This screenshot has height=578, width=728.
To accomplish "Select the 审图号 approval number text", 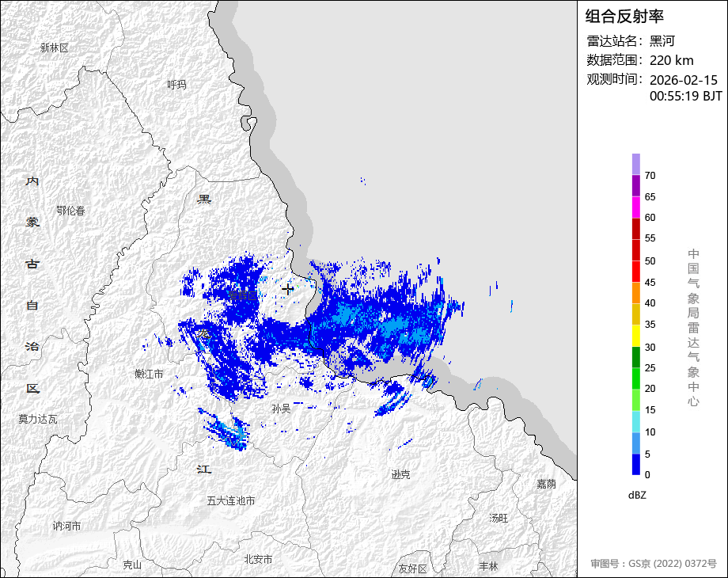I will [654, 564].
